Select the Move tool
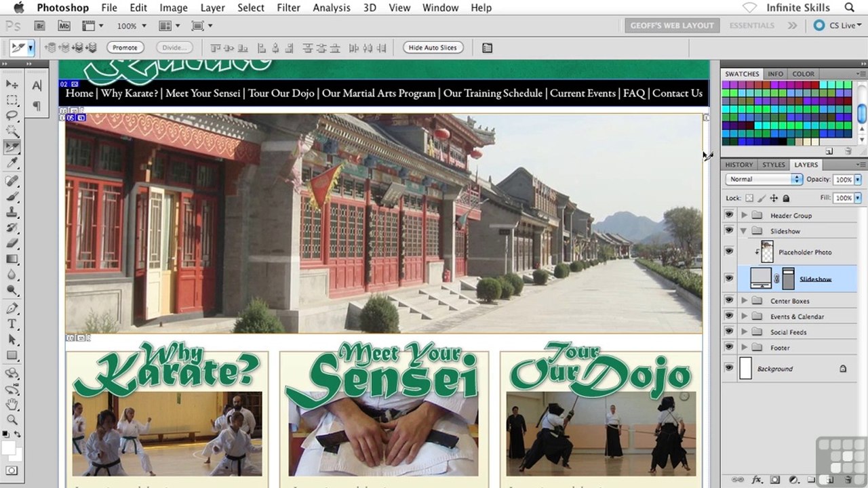This screenshot has width=868, height=488. [x=12, y=84]
